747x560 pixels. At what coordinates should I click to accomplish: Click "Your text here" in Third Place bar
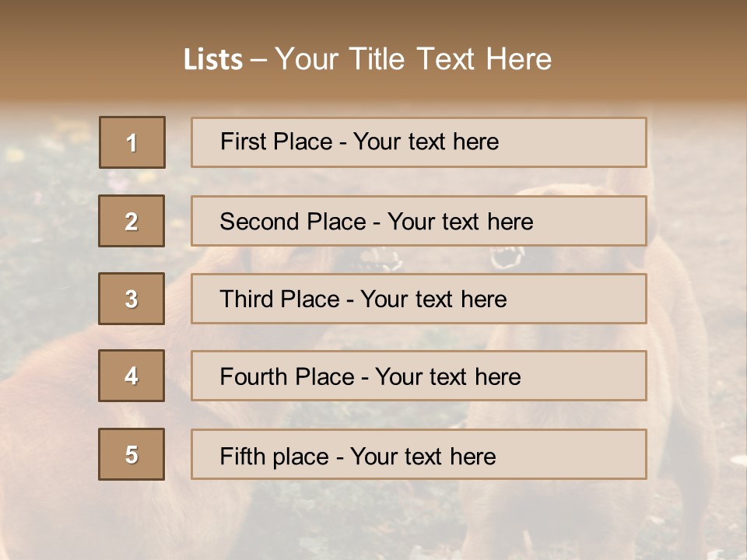(x=433, y=299)
